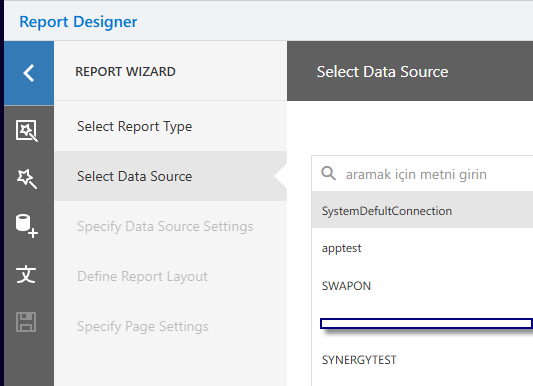Choose the apptest data source
Viewport: 533px width, 386px height.
422,248
